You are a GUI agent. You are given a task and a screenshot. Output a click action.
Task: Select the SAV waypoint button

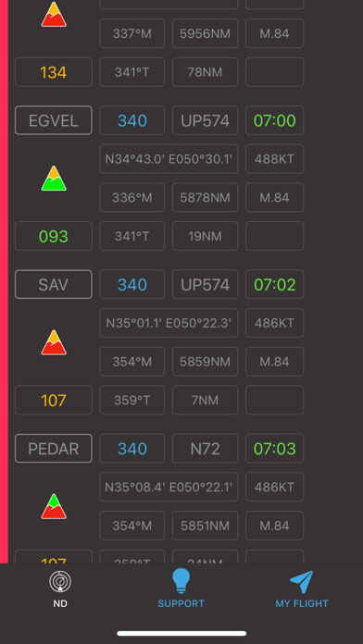54,284
